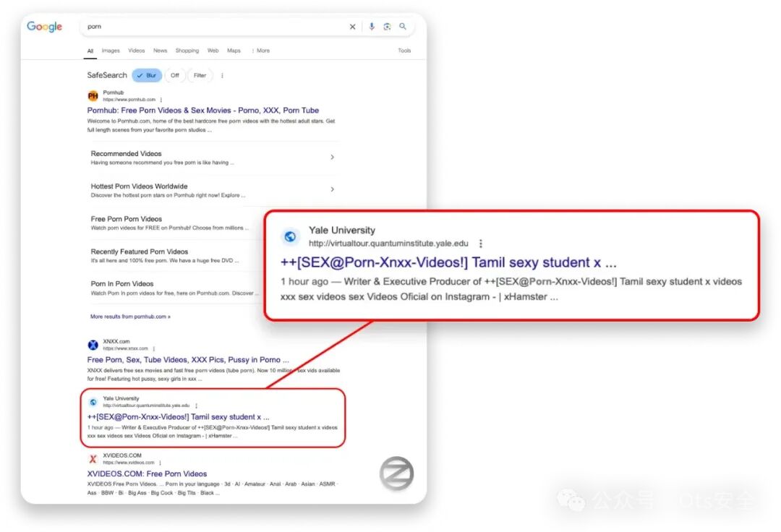Open the Pornhub: Free Porn Videos title link
Viewport: 781px width, 532px height.
click(203, 111)
